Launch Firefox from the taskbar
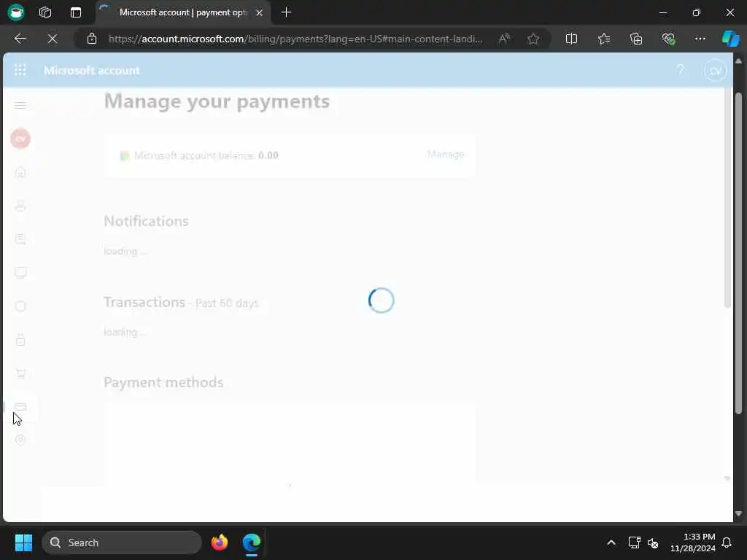747x560 pixels. 219,542
